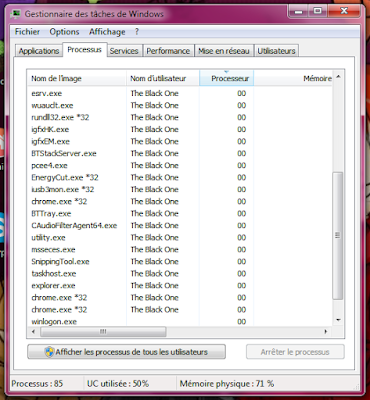
Task: Click Afficher les processus de tous les utilisateurs
Action: tap(126, 352)
